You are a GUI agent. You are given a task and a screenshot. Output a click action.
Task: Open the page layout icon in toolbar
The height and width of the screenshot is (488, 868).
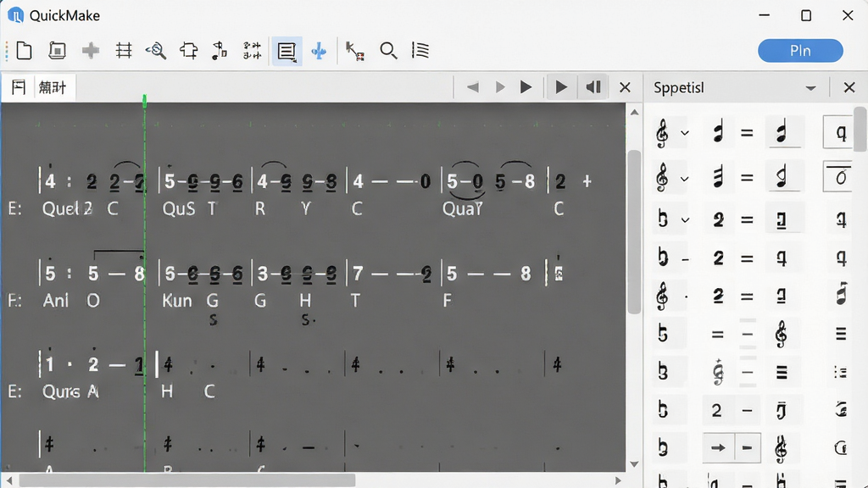pyautogui.click(x=57, y=51)
